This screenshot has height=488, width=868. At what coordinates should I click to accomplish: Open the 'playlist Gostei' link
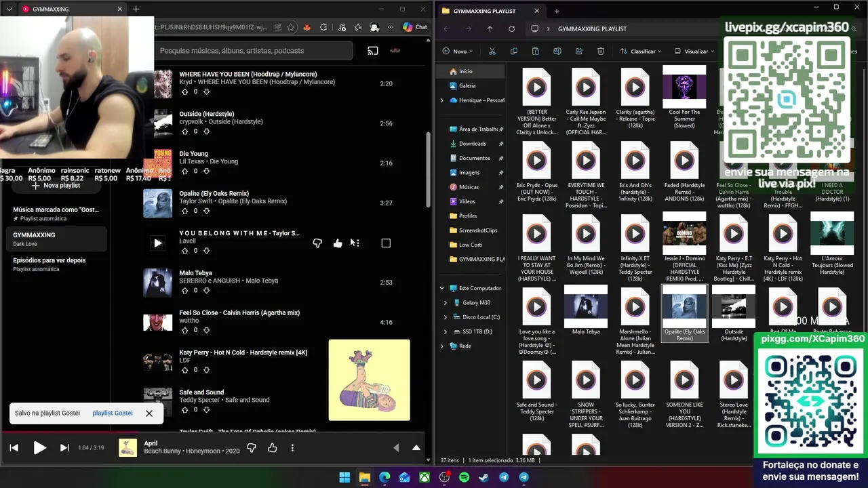[x=113, y=413]
